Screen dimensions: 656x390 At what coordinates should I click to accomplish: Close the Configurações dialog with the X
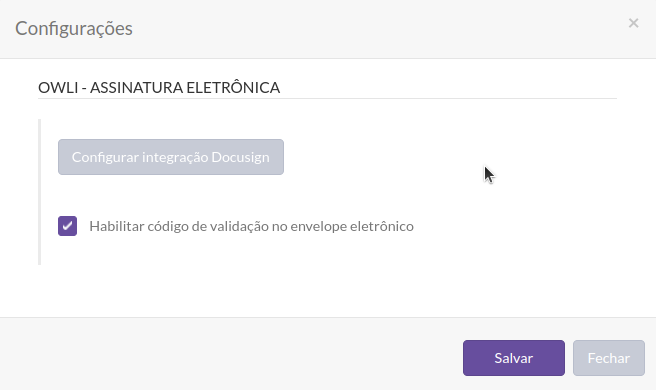click(x=633, y=23)
